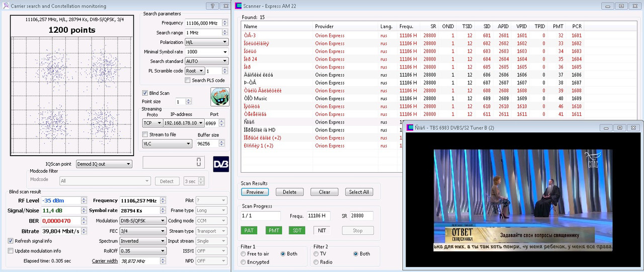Enable the Search PLS code checkbox
This screenshot has width=644, height=272.
tap(188, 80)
